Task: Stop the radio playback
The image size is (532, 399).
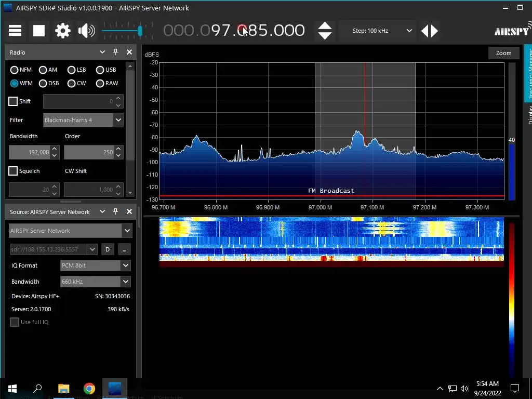Action: tap(38, 31)
